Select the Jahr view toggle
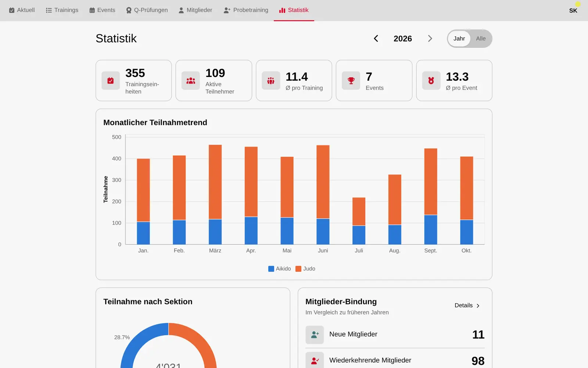Image resolution: width=588 pixels, height=368 pixels. (459, 39)
